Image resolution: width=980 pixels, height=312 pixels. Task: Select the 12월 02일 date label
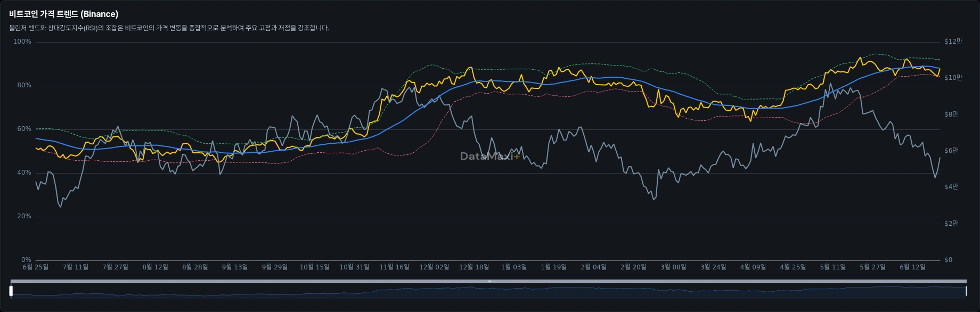click(x=434, y=267)
